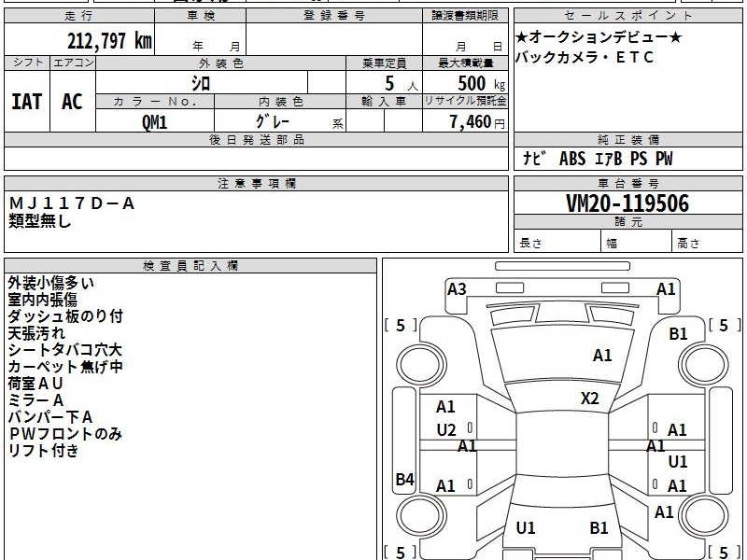Select the X2 mark on car diagram

click(x=590, y=399)
